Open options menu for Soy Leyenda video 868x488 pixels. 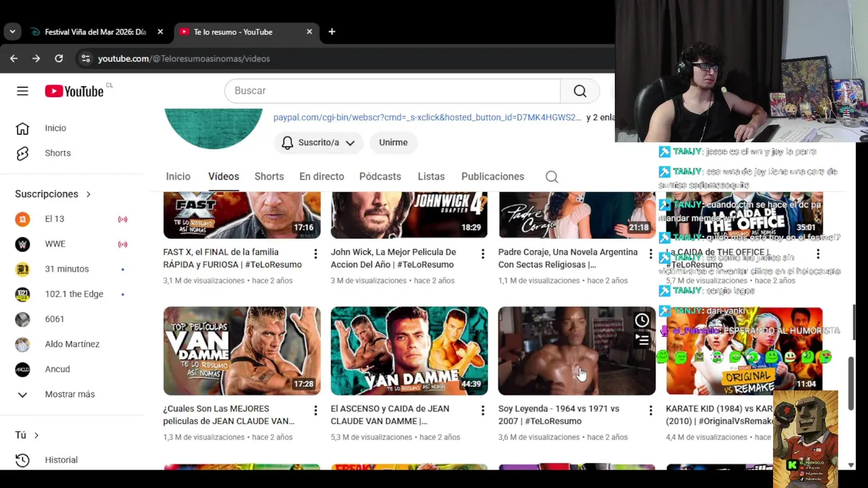(650, 411)
